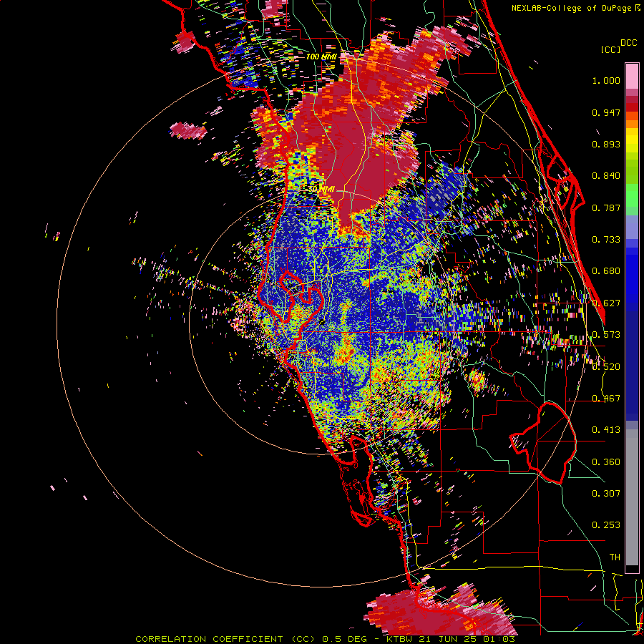
Task: Click the [CC] legend label
Action: (x=610, y=49)
